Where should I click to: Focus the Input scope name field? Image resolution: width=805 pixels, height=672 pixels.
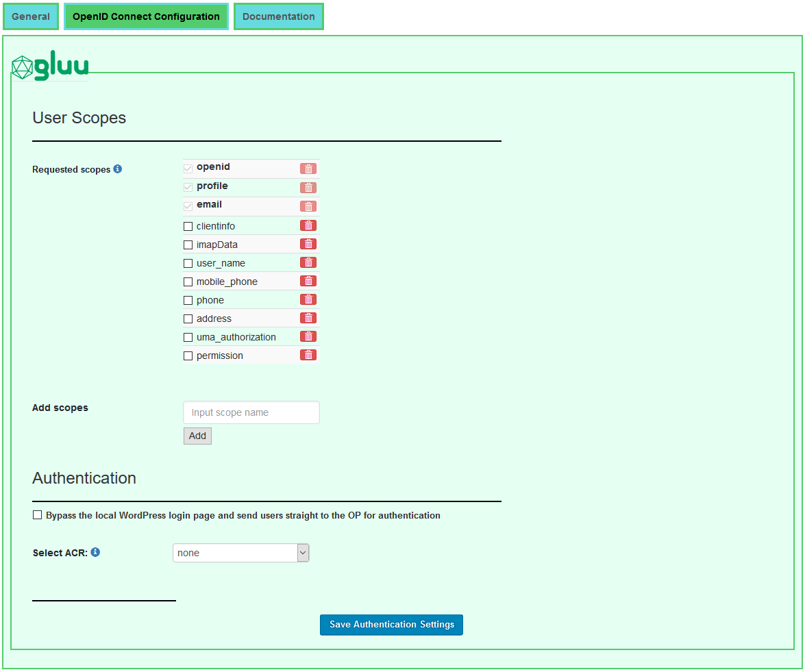click(251, 412)
